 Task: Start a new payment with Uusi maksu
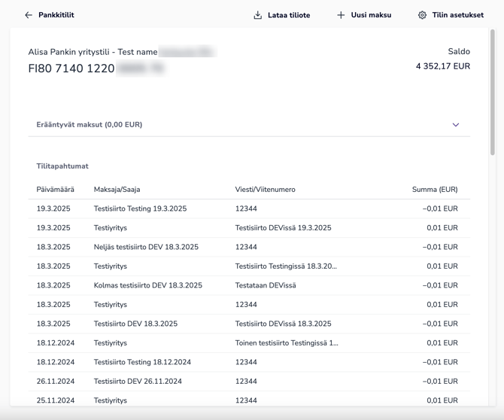371,15
